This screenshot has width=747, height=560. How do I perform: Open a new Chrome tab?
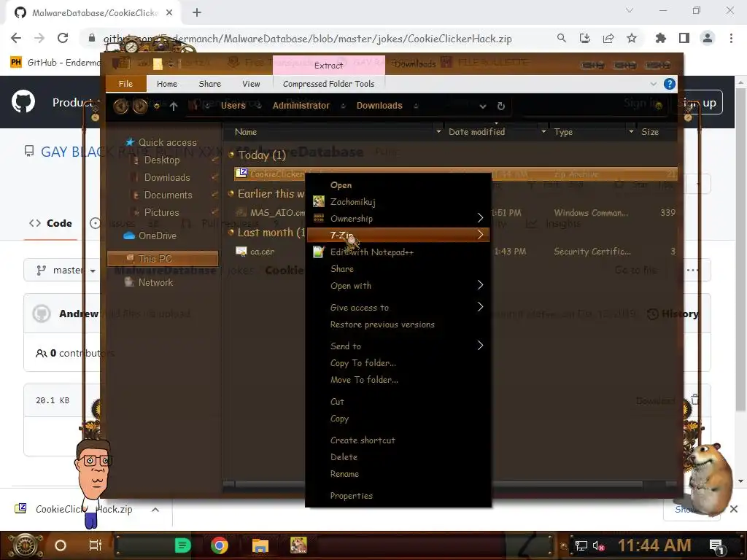197,12
